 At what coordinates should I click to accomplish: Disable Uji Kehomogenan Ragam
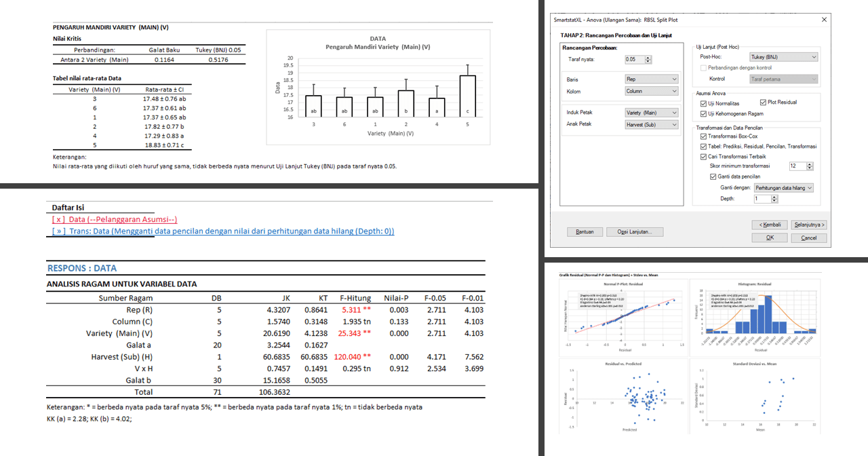coord(703,113)
